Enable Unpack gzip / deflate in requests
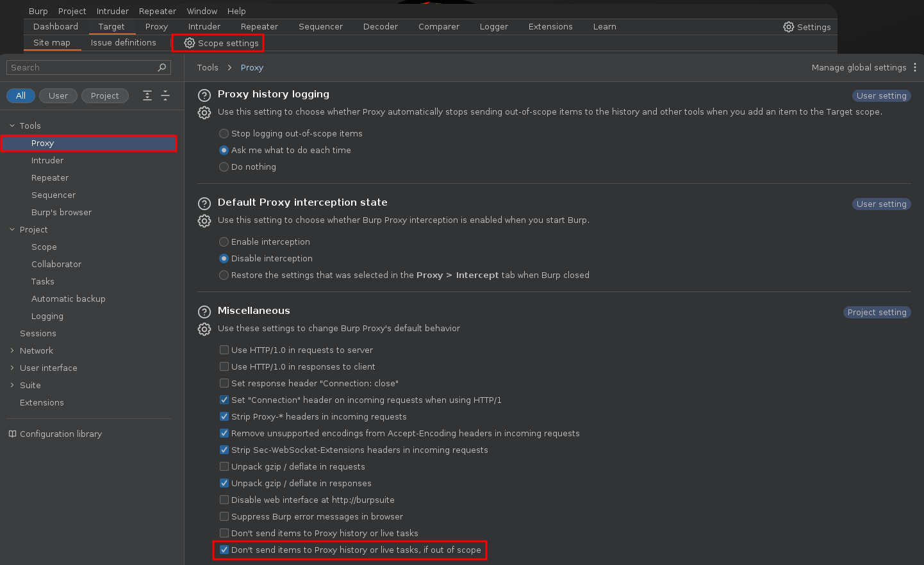Viewport: 924px width, 565px height. (x=224, y=466)
